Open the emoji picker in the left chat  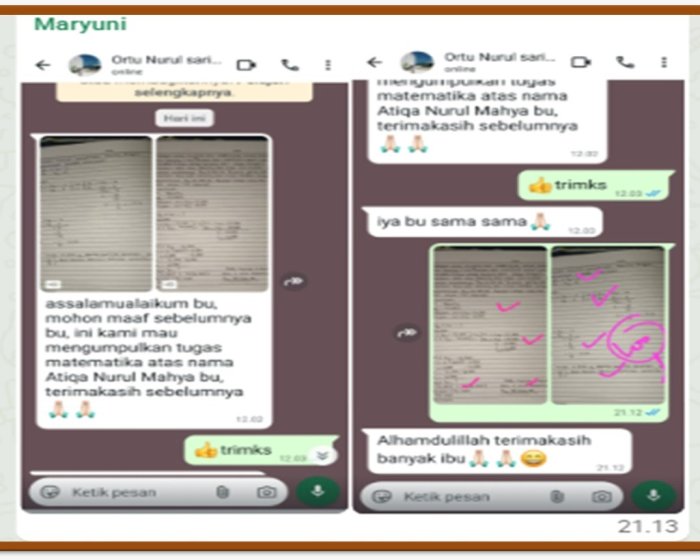click(50, 493)
